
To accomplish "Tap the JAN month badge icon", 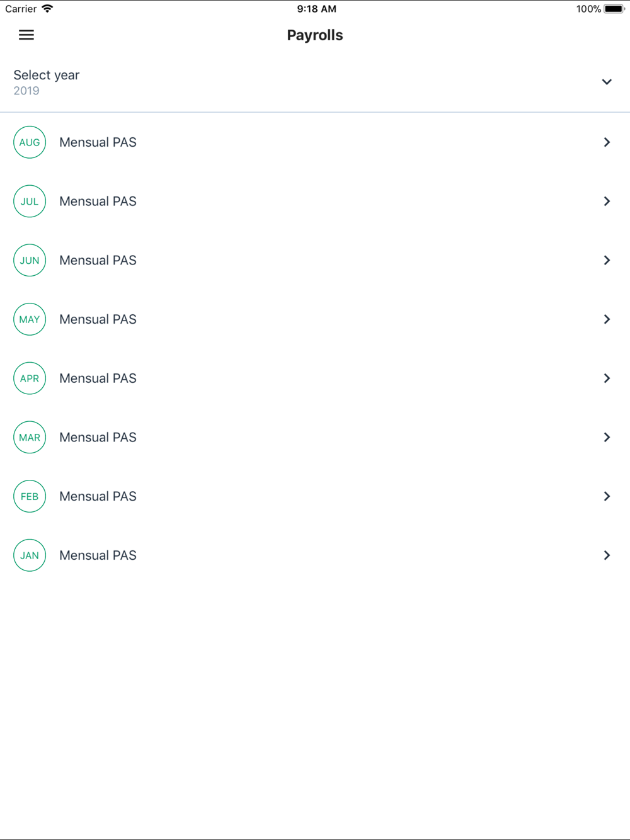I will (x=30, y=555).
